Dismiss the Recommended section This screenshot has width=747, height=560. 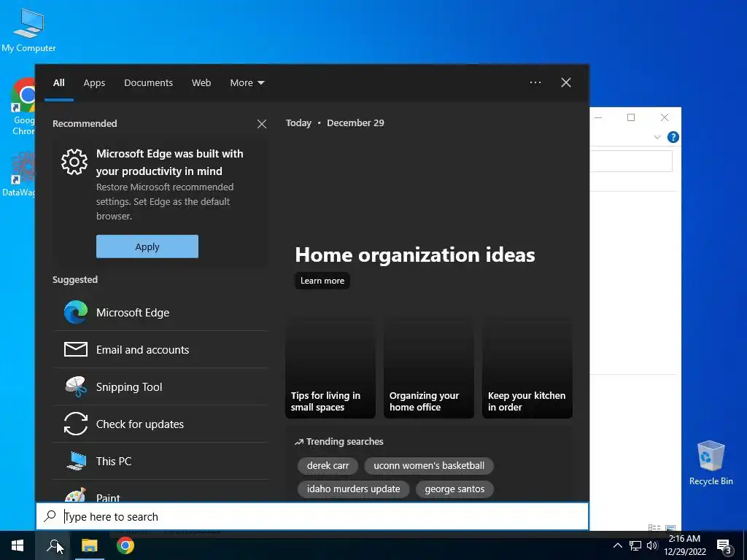point(262,124)
